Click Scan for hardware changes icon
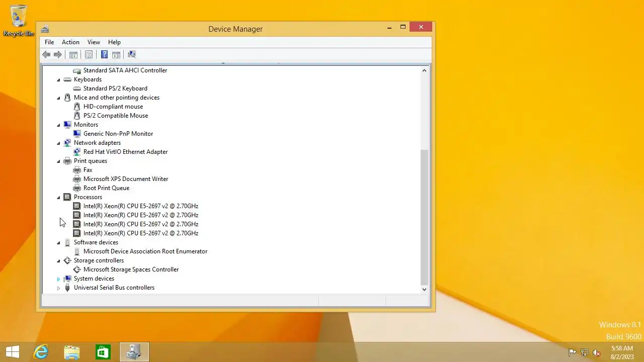Image resolution: width=644 pixels, height=362 pixels. (x=132, y=55)
